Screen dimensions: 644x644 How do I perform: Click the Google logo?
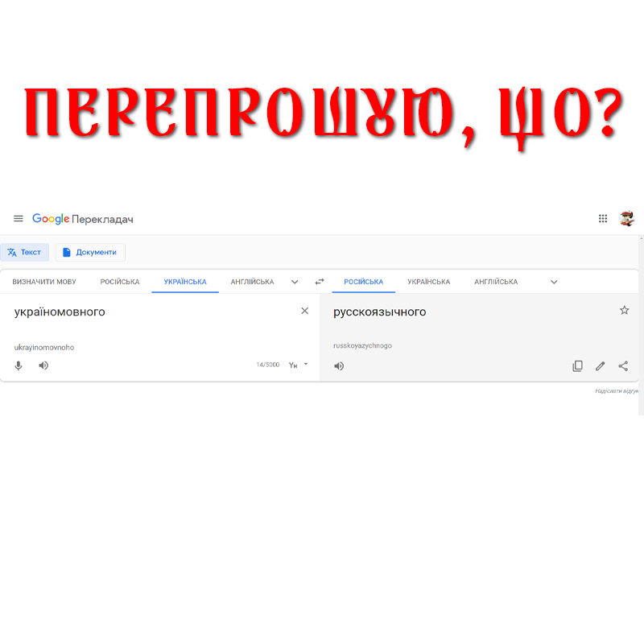point(51,219)
